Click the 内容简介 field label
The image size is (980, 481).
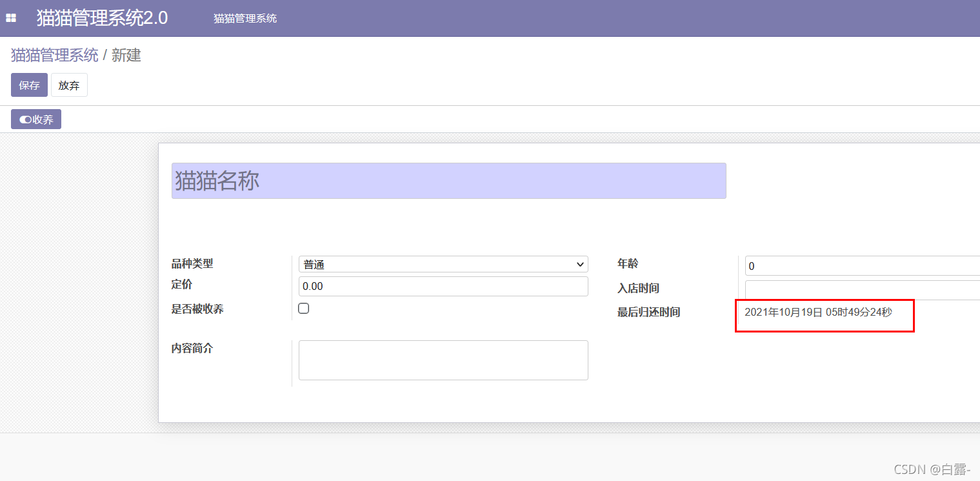(192, 349)
